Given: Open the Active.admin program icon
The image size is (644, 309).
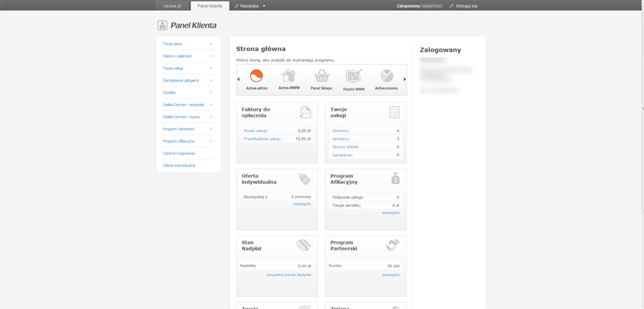Looking at the screenshot, I should tap(256, 76).
